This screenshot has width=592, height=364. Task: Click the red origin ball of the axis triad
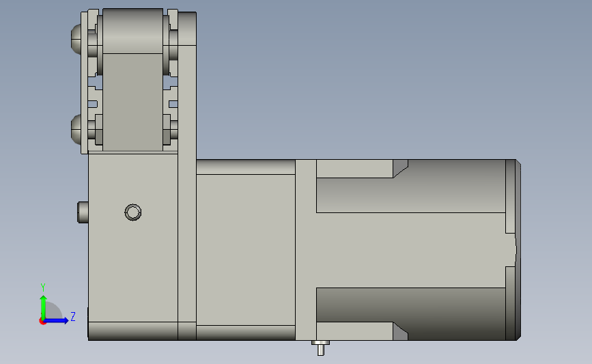tap(42, 322)
